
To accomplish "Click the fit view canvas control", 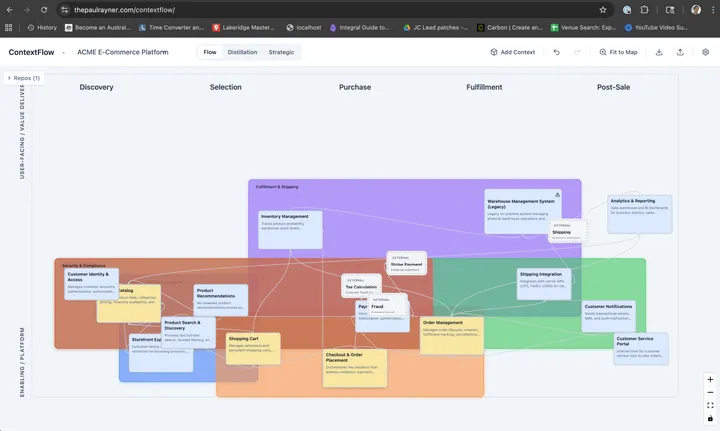I will [710, 406].
